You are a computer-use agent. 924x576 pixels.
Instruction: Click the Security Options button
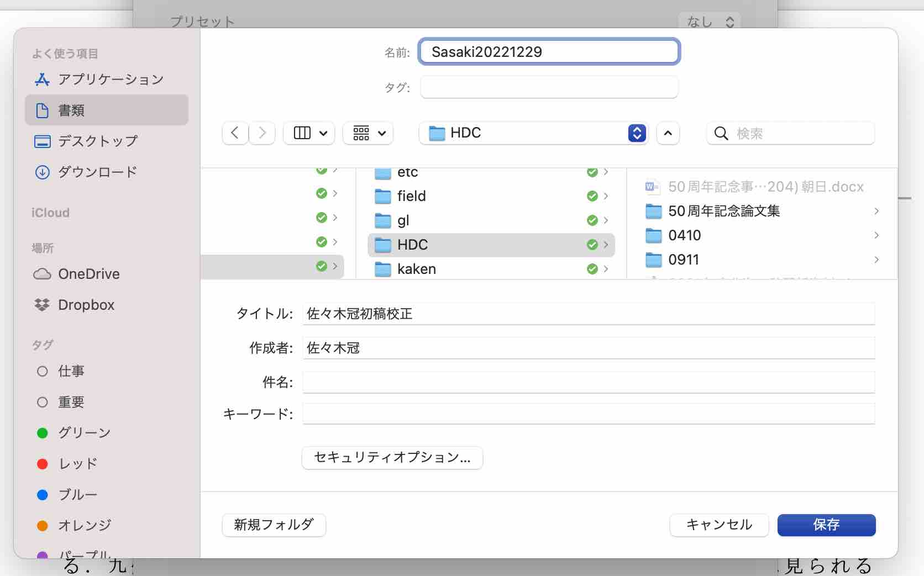[392, 458]
